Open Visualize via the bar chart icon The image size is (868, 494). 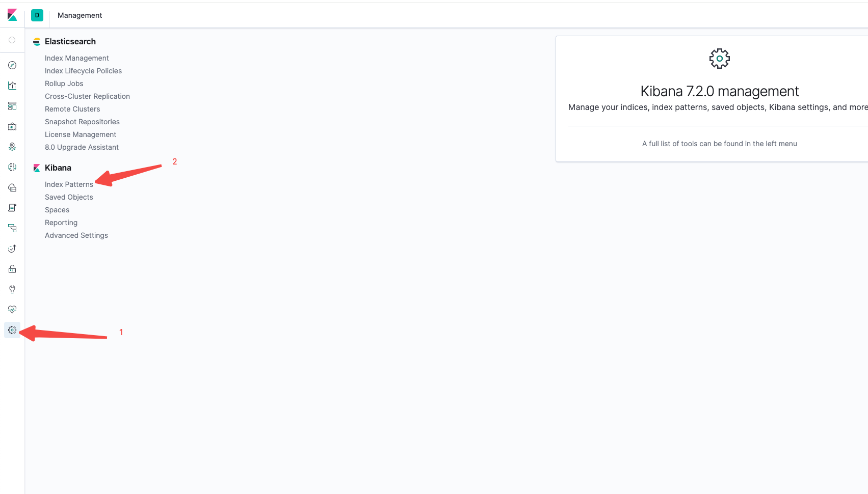coord(12,86)
